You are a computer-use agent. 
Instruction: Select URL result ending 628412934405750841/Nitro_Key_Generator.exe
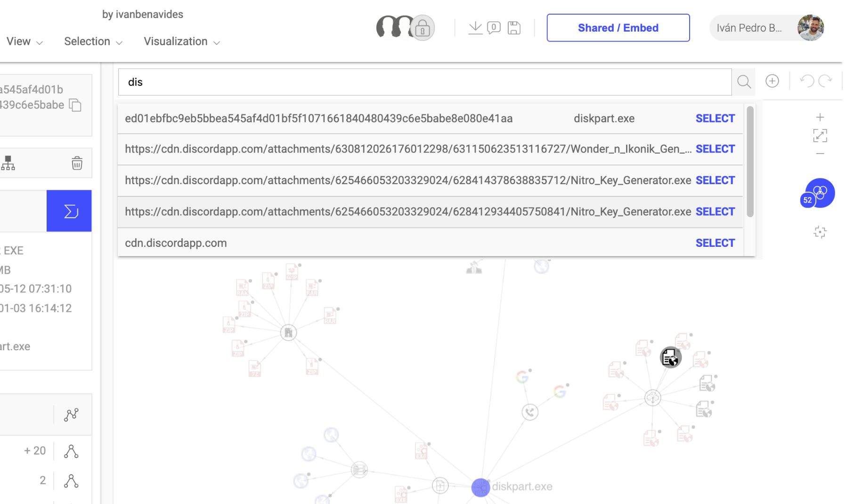point(715,212)
